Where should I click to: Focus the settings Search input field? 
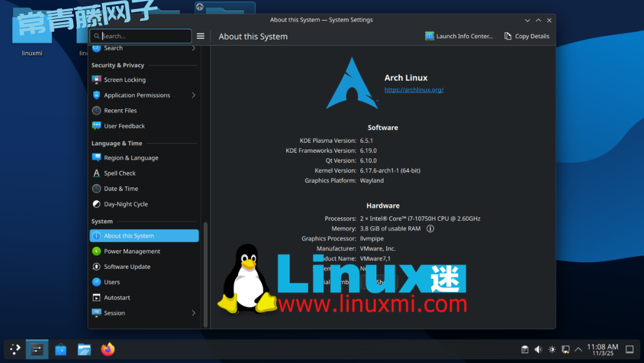[144, 36]
